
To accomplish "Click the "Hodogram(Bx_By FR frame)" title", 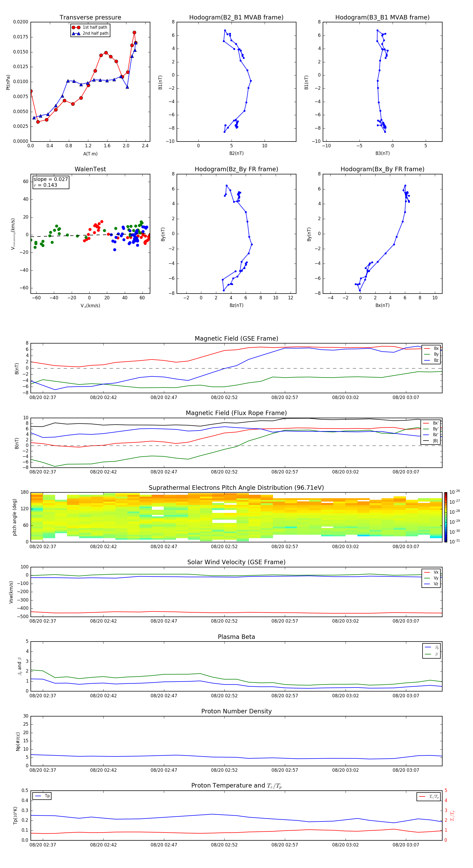I will tap(382, 169).
